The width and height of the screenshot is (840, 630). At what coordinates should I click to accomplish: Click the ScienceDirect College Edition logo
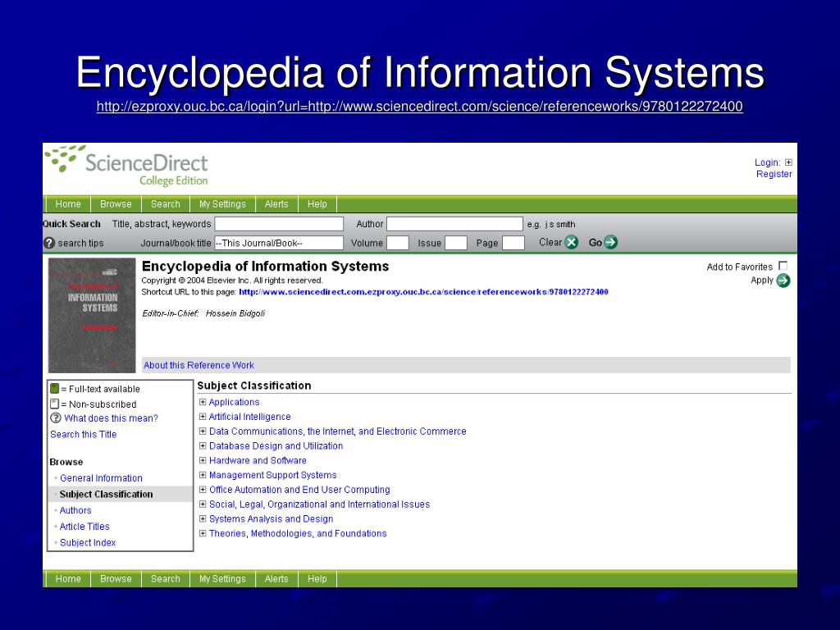(x=126, y=166)
